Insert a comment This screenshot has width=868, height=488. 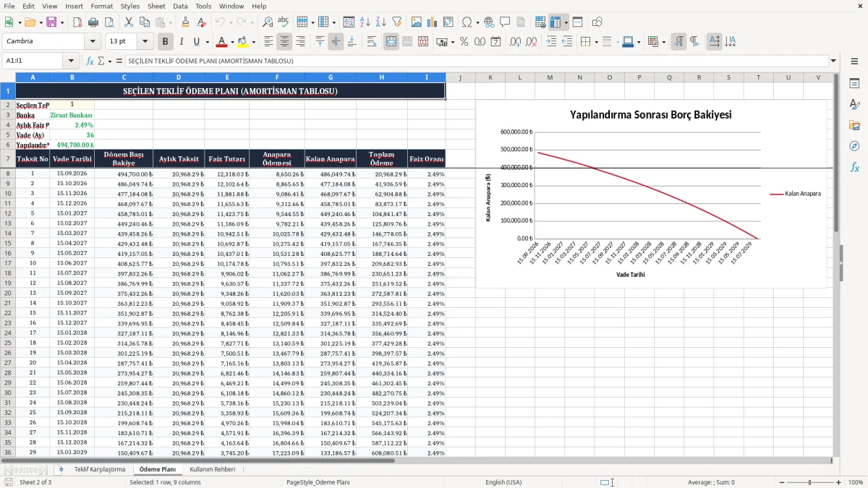pyautogui.click(x=505, y=22)
